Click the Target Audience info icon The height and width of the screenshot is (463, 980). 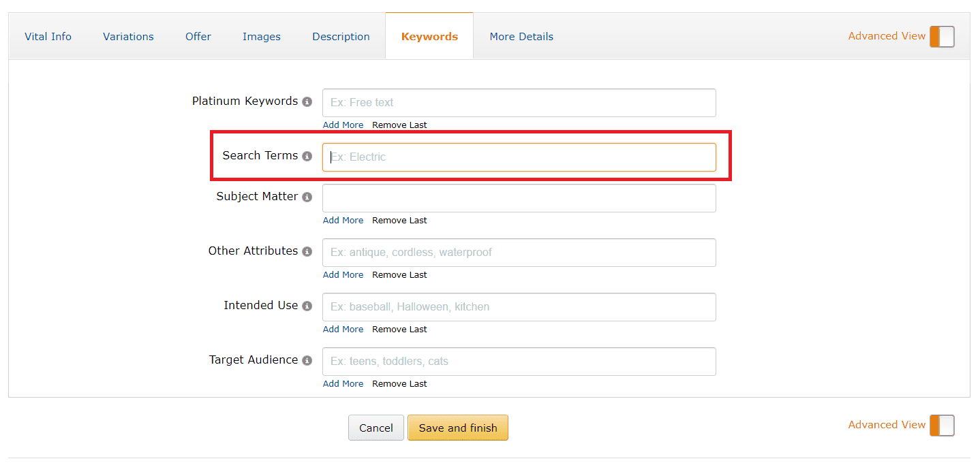307,360
